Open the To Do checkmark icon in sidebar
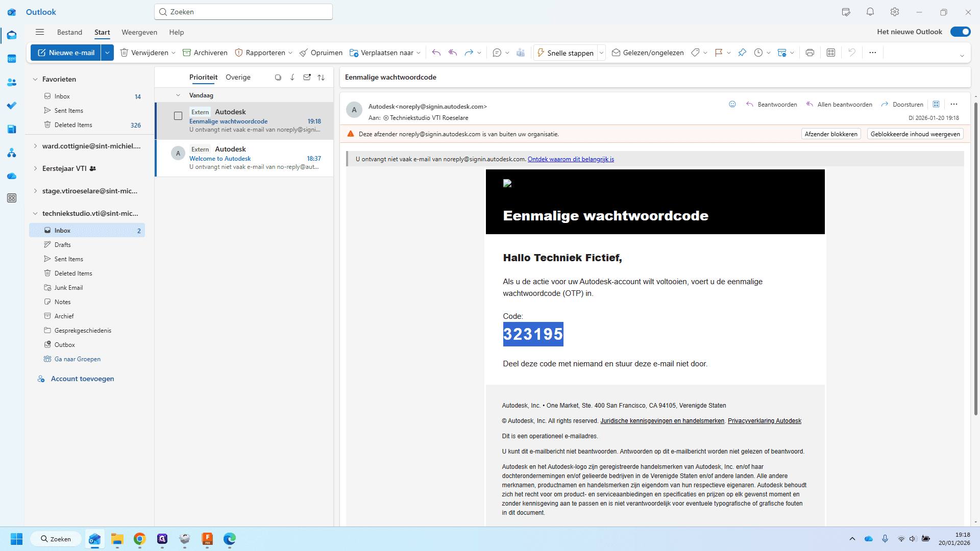The height and width of the screenshot is (551, 980). coord(12,106)
